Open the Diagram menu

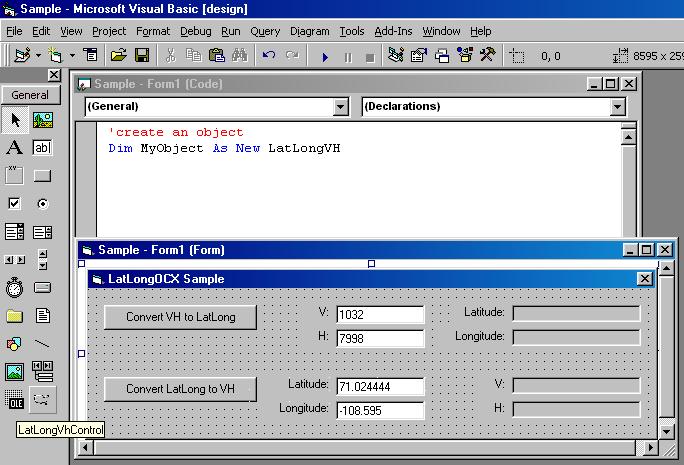pos(310,31)
